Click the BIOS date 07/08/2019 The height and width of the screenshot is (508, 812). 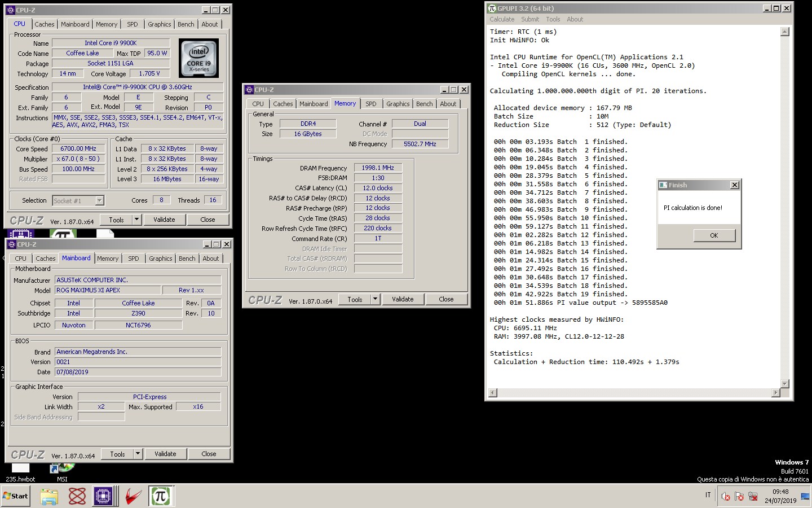[138, 372]
